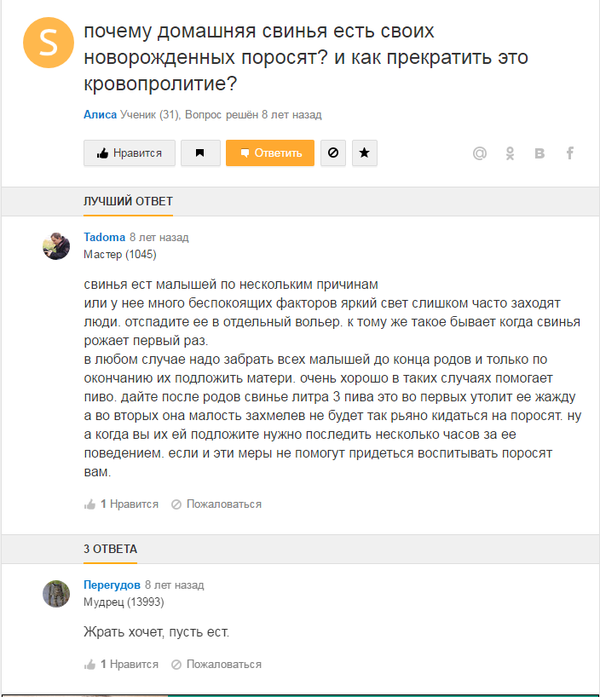Report Перегудов's answer via Пожаловаться
Image resolution: width=600 pixels, height=697 pixels.
point(216,664)
